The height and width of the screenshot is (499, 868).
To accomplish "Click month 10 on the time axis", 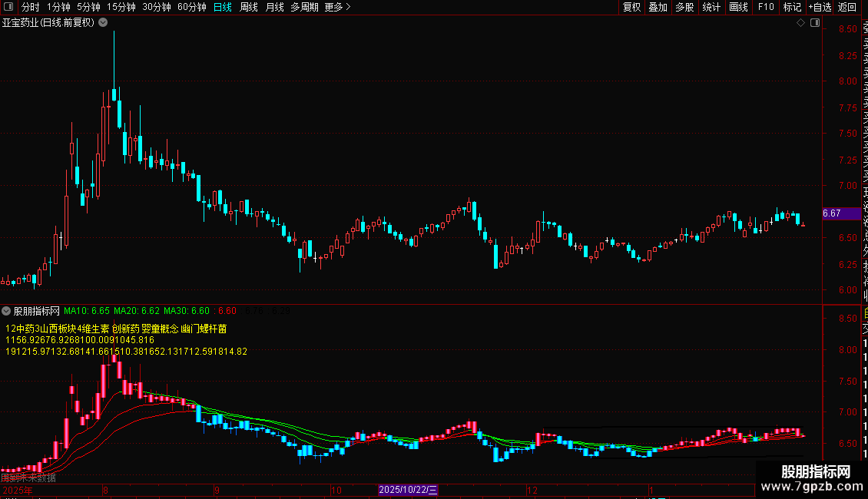I will coord(336,490).
